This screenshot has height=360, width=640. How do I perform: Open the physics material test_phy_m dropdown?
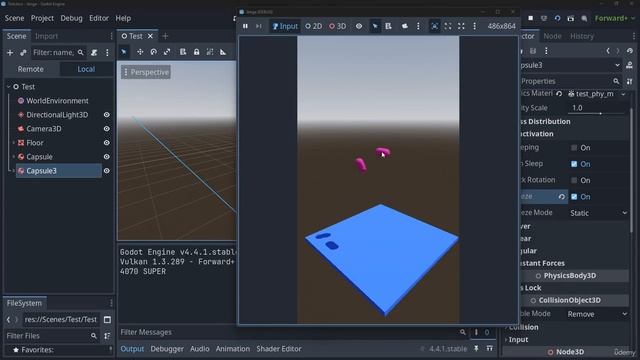(x=623, y=94)
